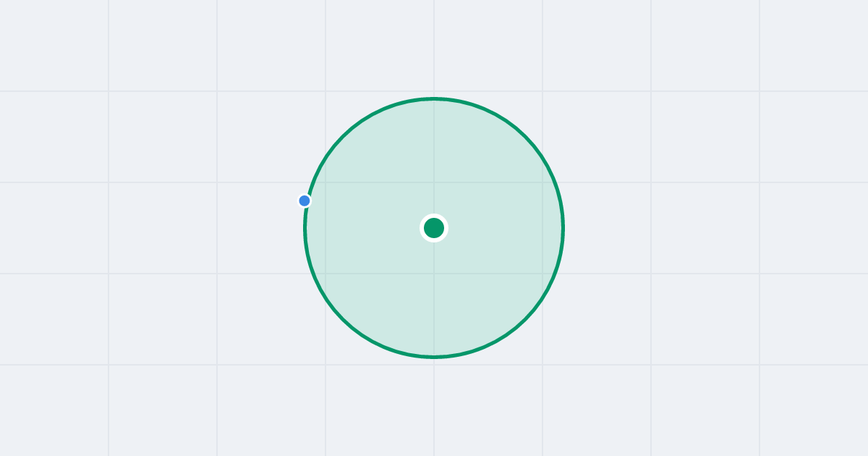The image size is (868, 456).
Task: Select the light green fill right of the center dot
Action: [499, 228]
